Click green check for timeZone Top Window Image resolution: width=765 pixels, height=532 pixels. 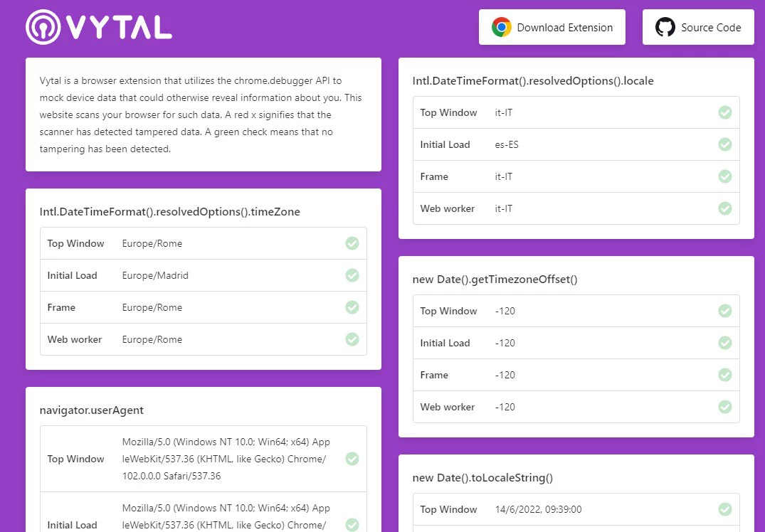point(352,243)
